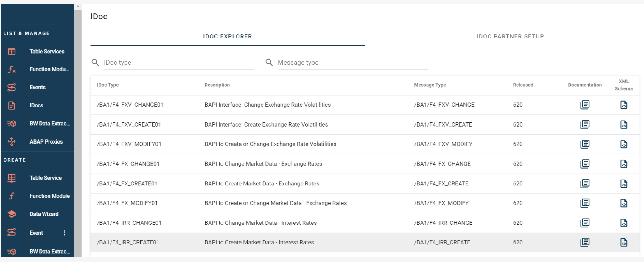Open IDocs in the sidebar
Screen dimensions: 644x262
coord(36,105)
